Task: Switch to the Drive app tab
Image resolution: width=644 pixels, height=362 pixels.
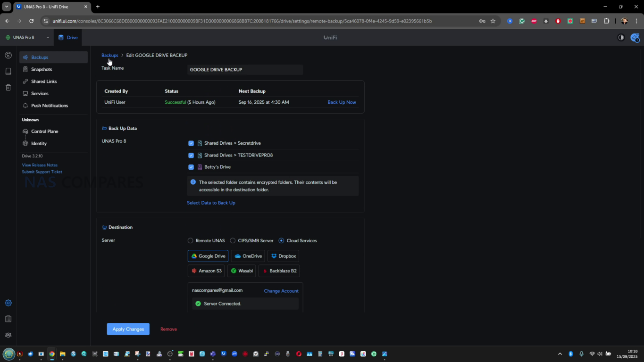Action: pyautogui.click(x=68, y=37)
